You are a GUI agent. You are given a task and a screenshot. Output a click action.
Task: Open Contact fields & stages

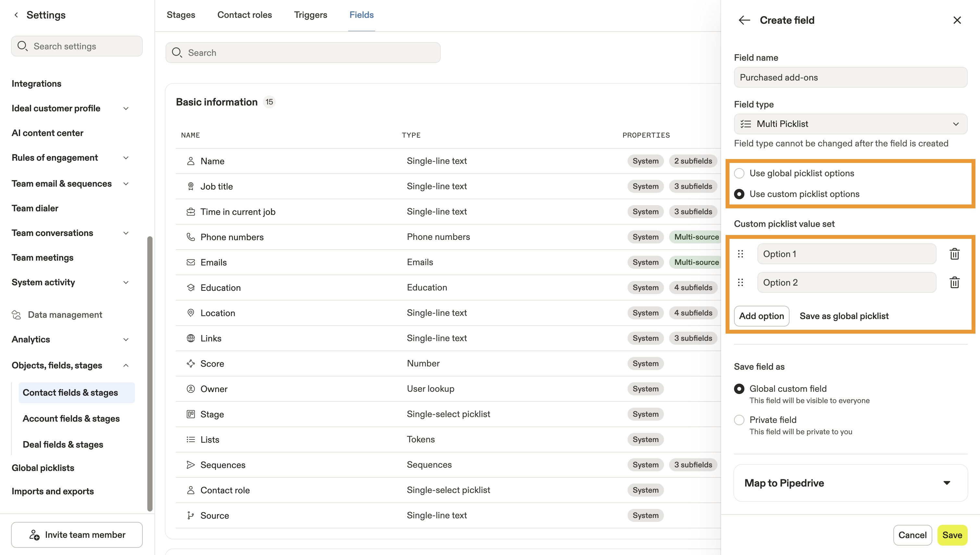point(77,393)
